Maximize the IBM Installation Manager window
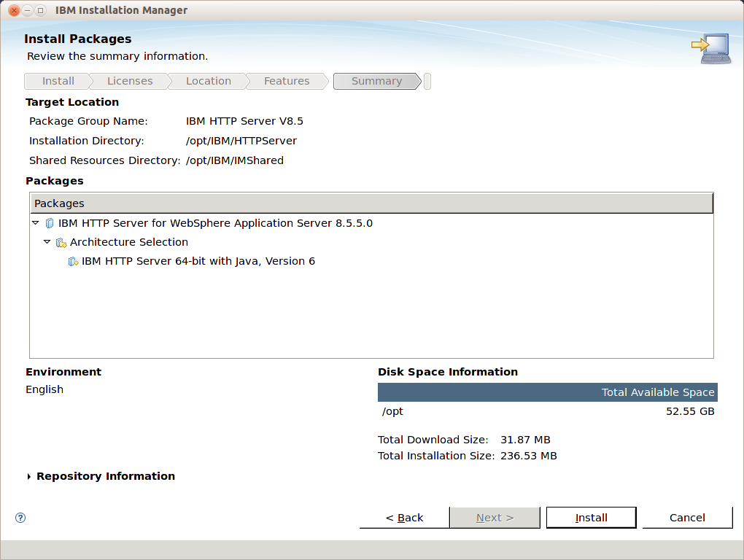 tap(40, 10)
